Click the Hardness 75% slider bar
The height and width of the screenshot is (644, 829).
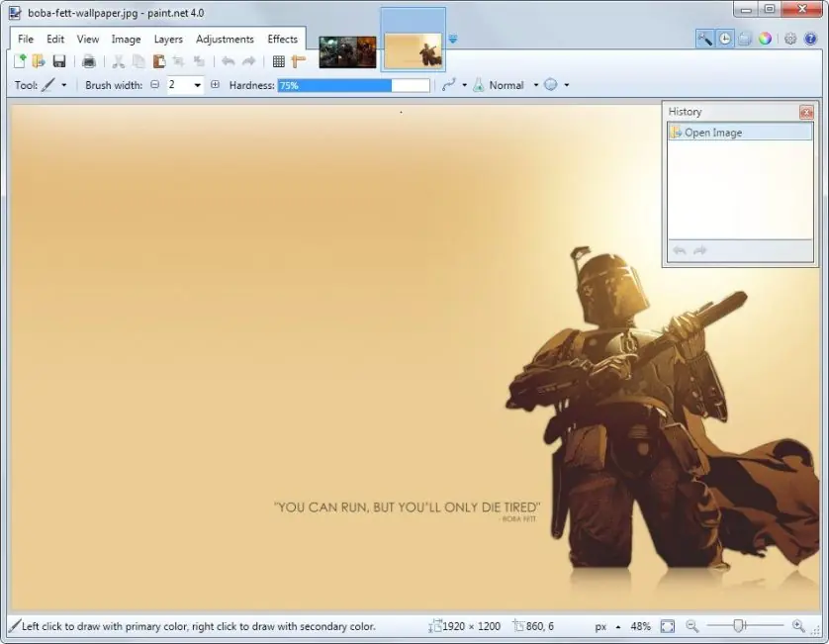(x=353, y=86)
